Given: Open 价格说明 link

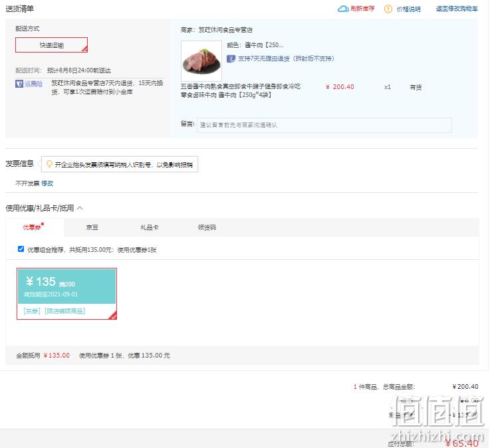Looking at the screenshot, I should 408,9.
